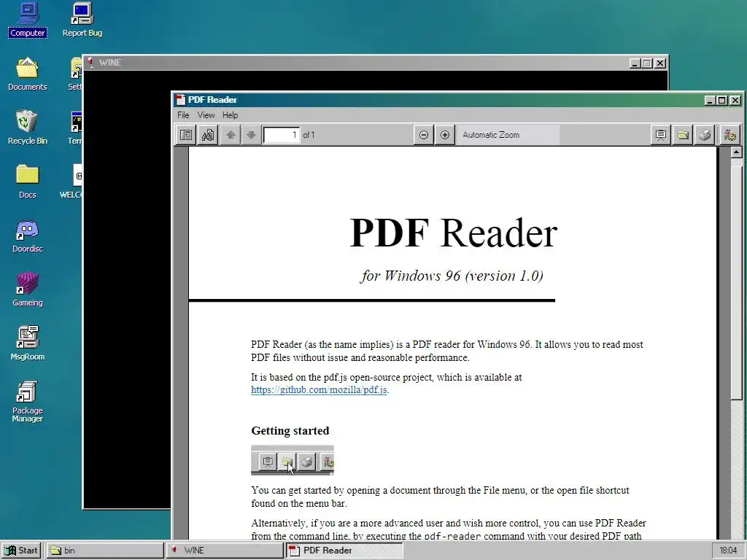747x560 pixels.
Task: Switch to bin taskbar item
Action: [105, 551]
